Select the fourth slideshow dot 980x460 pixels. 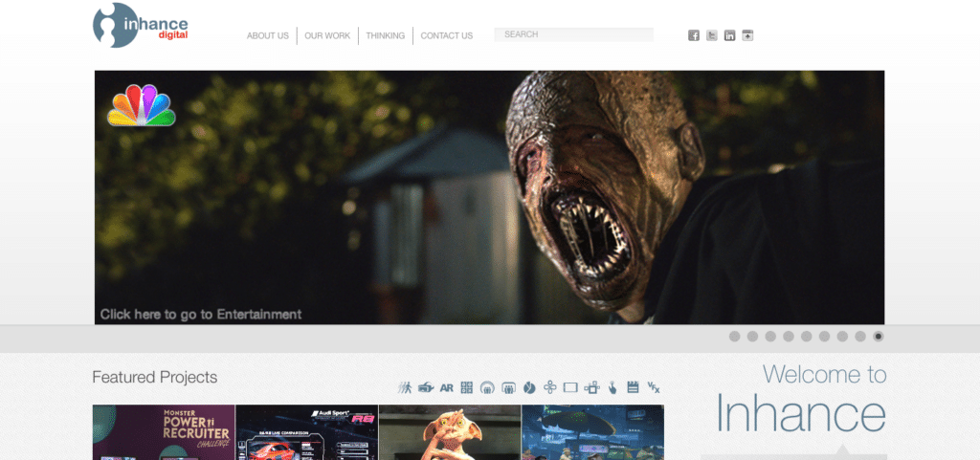789,337
